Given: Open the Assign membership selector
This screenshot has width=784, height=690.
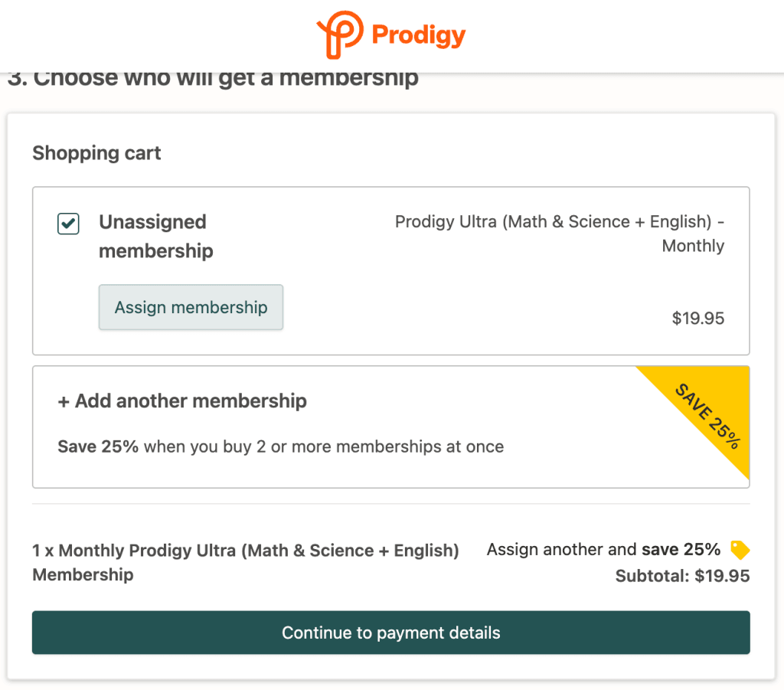Looking at the screenshot, I should pyautogui.click(x=190, y=306).
